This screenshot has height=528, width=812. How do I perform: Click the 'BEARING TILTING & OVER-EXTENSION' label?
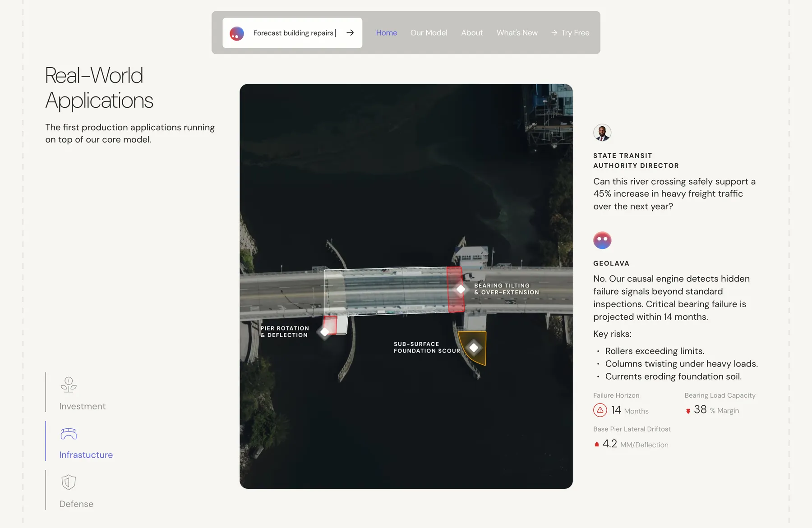(507, 289)
